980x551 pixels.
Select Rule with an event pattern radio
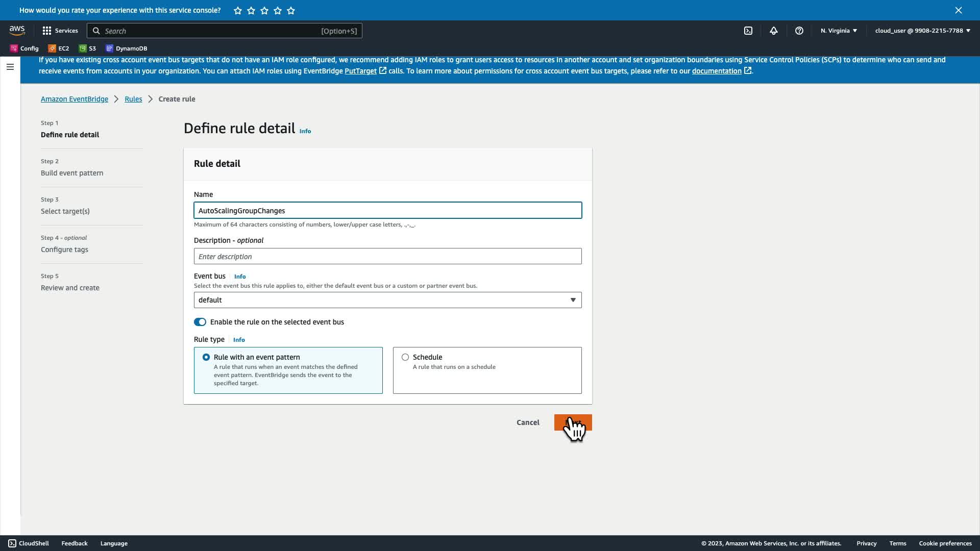206,357
